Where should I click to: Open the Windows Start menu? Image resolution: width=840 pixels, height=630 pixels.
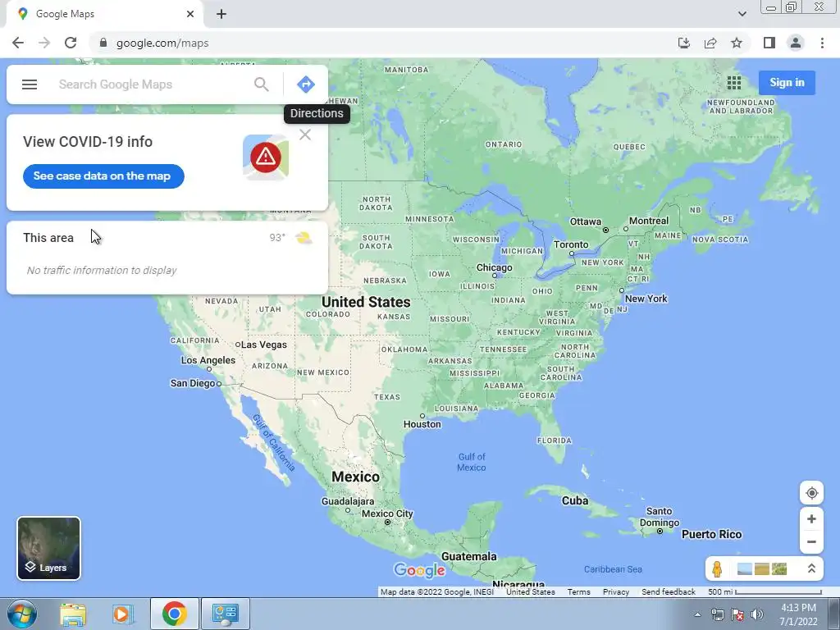(x=21, y=614)
